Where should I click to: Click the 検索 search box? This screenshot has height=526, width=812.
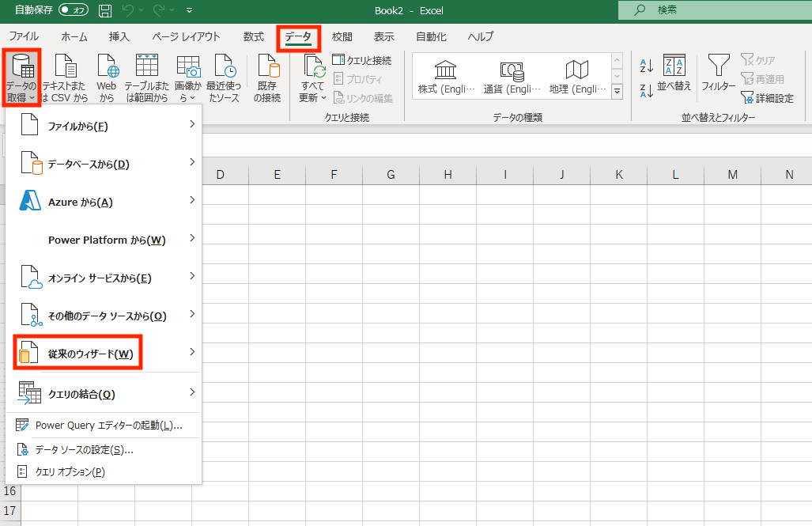(715, 9)
